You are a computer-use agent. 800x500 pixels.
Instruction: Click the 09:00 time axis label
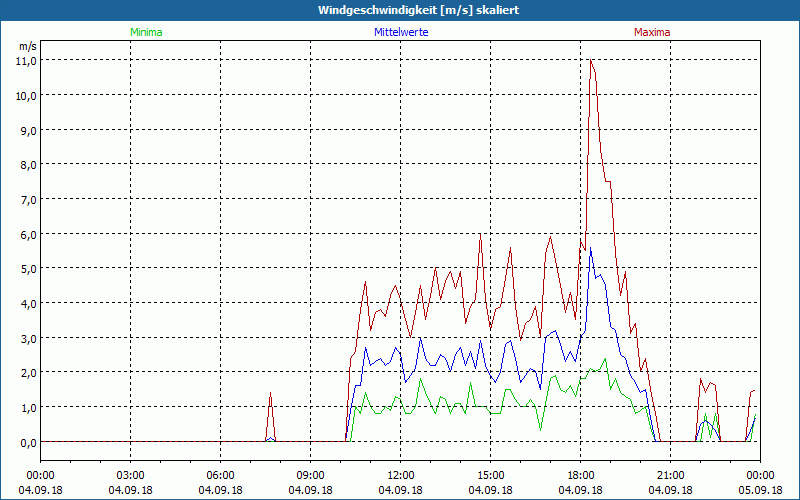click(x=310, y=475)
